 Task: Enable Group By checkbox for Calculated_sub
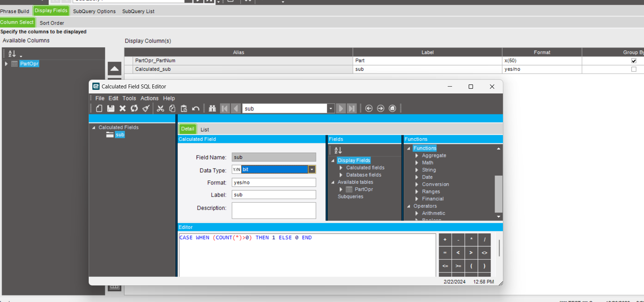(634, 69)
